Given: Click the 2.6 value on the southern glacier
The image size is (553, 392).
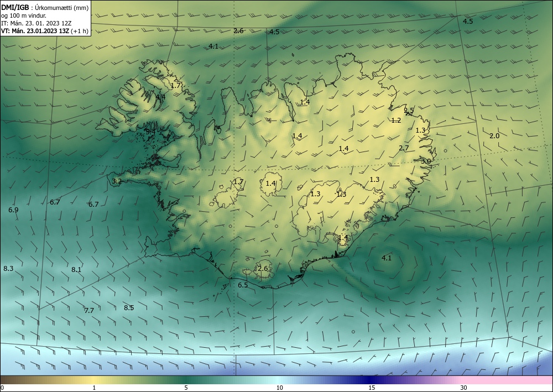Looking at the screenshot, I should [263, 269].
